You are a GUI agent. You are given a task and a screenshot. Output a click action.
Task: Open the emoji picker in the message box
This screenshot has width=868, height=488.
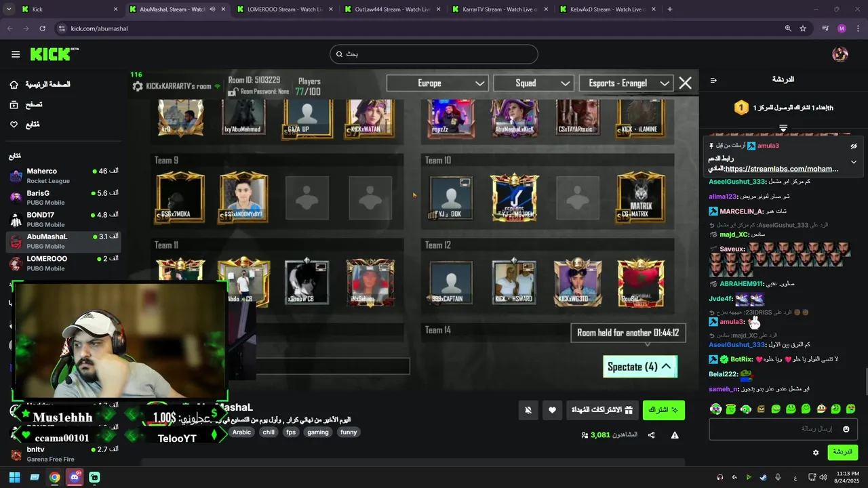point(846,429)
